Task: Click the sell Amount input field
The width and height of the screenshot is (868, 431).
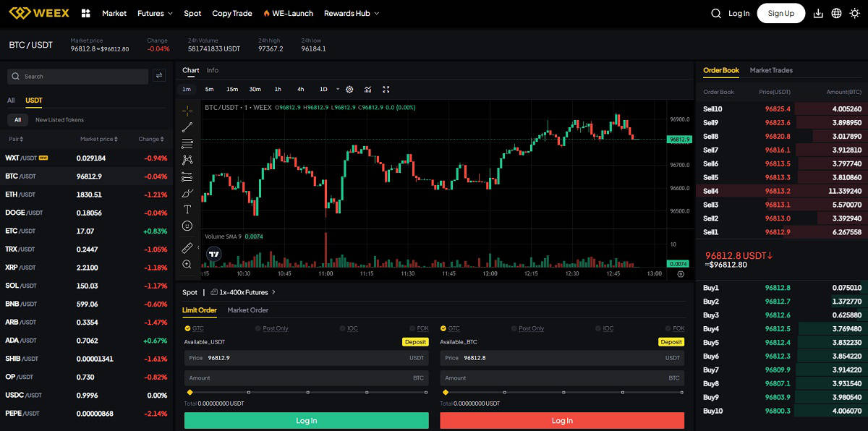Action: click(562, 377)
